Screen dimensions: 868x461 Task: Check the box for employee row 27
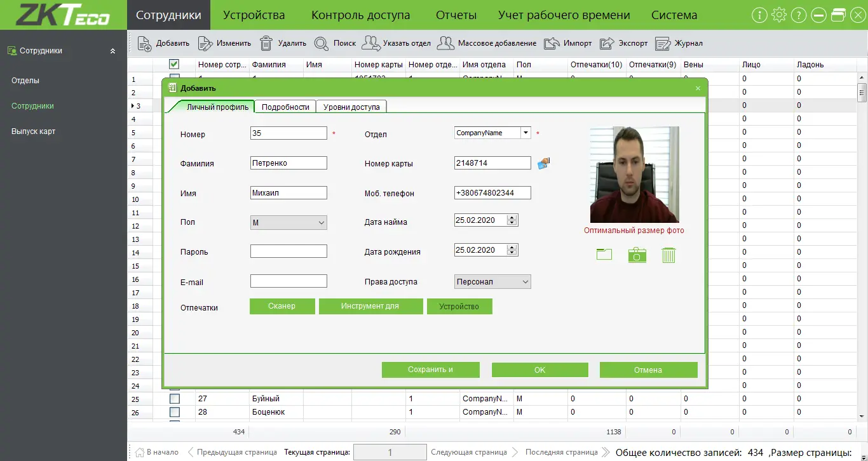click(174, 399)
